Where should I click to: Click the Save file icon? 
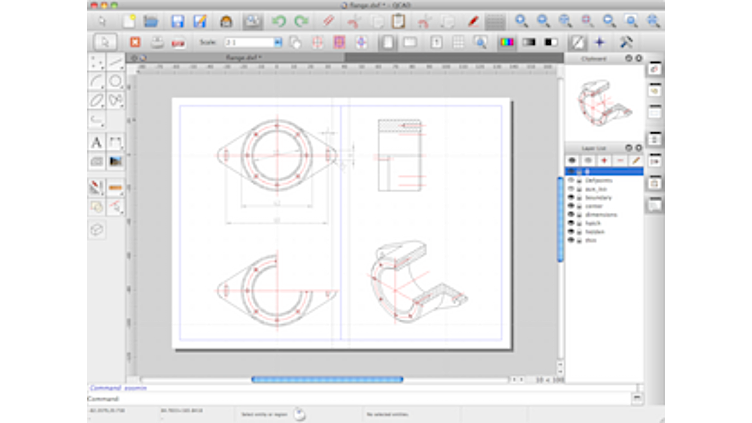(x=177, y=20)
